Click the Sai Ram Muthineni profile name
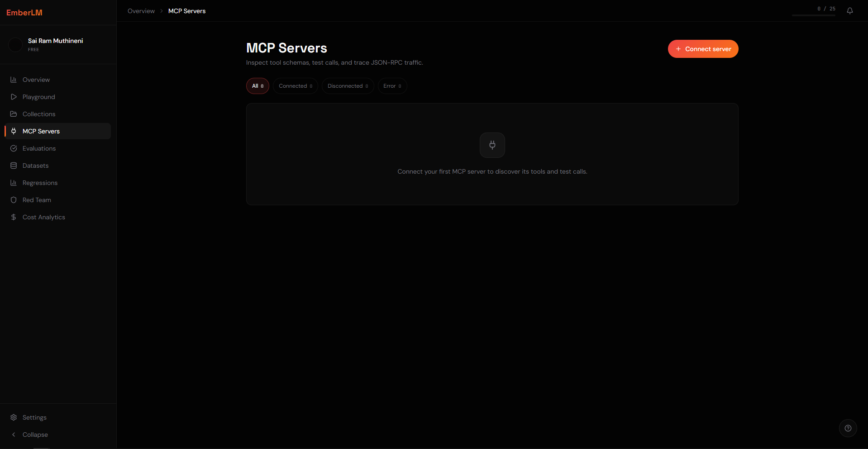Image resolution: width=868 pixels, height=449 pixels. pyautogui.click(x=56, y=41)
